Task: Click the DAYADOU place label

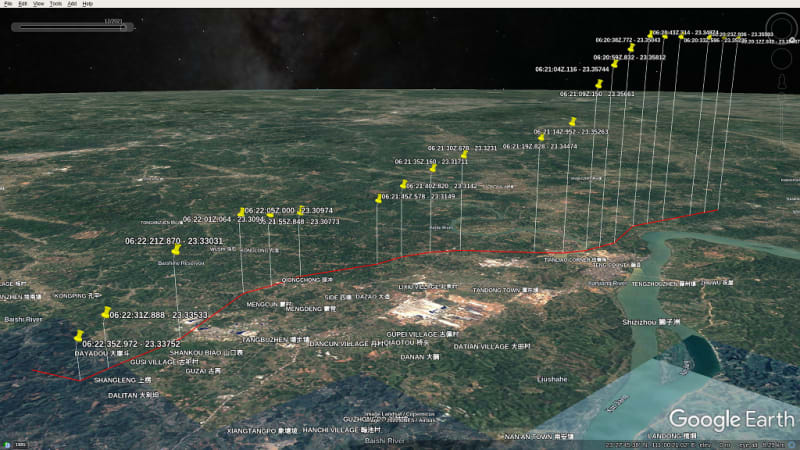Action: point(102,354)
